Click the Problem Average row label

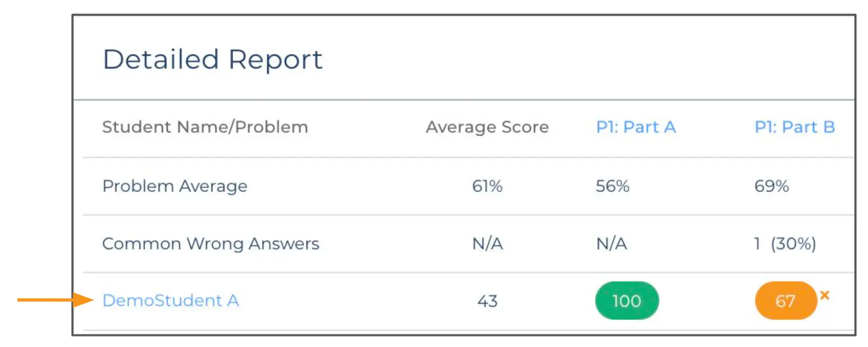175,186
